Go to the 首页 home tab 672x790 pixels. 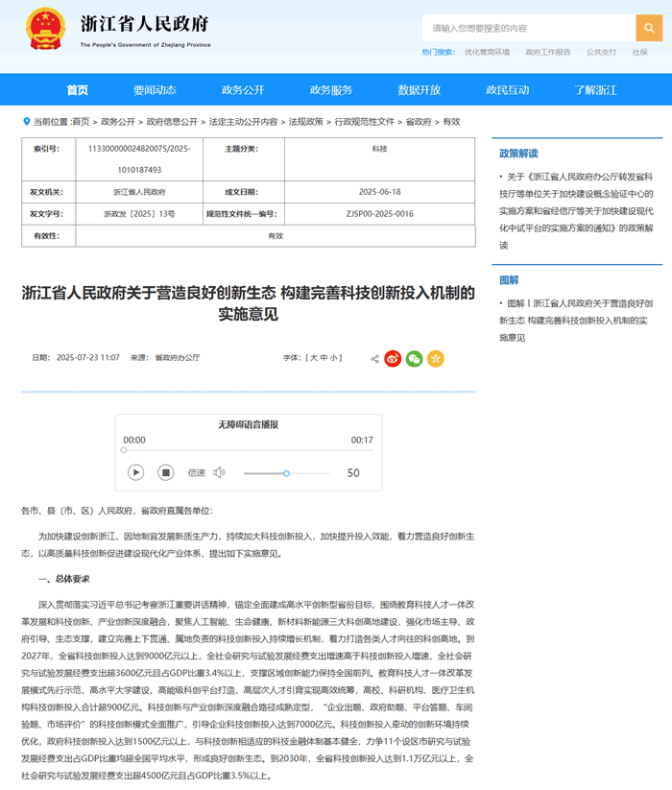point(77,90)
